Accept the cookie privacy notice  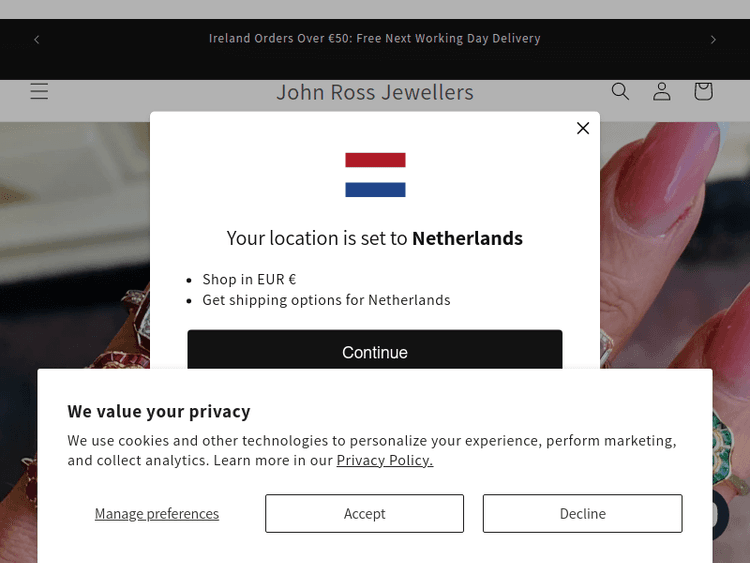click(364, 513)
